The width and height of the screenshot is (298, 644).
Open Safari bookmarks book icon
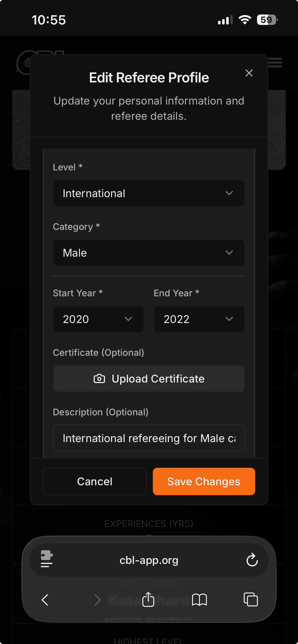(199, 600)
